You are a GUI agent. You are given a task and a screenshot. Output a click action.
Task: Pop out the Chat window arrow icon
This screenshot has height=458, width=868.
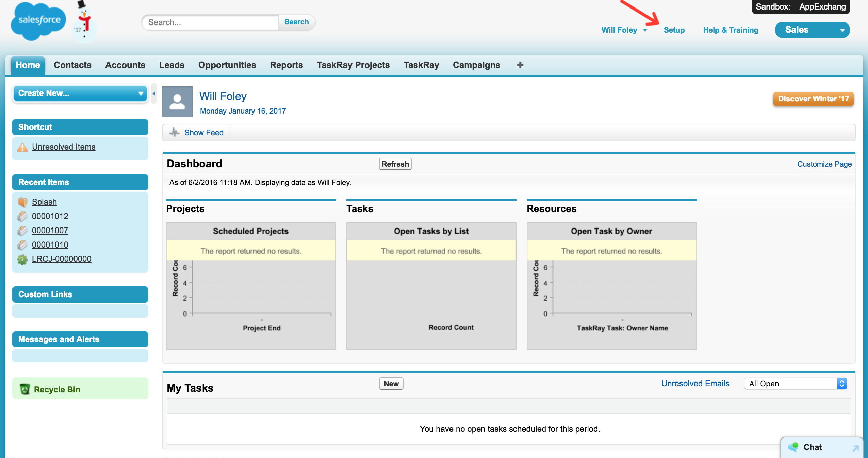click(x=855, y=448)
